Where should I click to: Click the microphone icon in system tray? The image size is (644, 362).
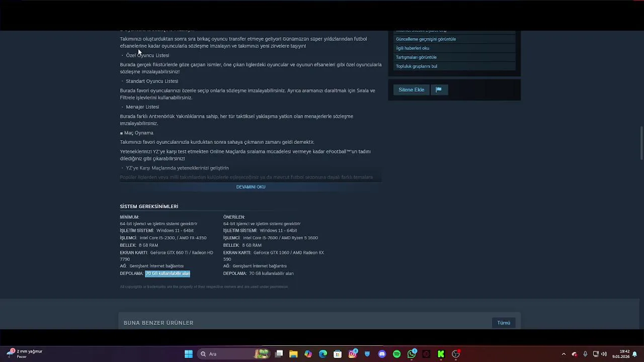(585, 354)
